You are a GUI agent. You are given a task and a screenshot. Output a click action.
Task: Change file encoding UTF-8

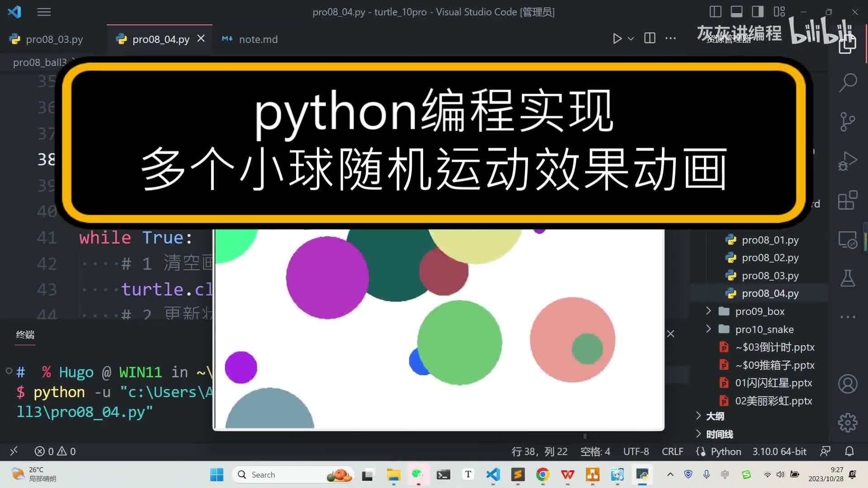click(636, 451)
